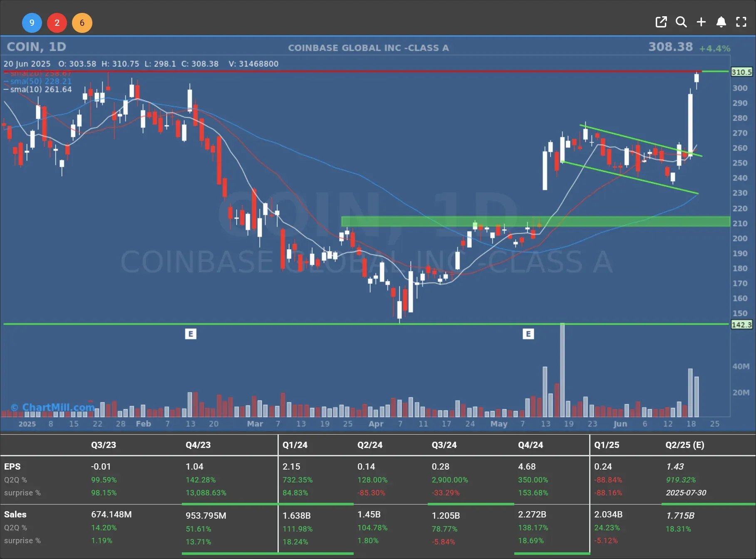Click the sma(10) 261.64 legend entry
756x559 pixels.
37,89
